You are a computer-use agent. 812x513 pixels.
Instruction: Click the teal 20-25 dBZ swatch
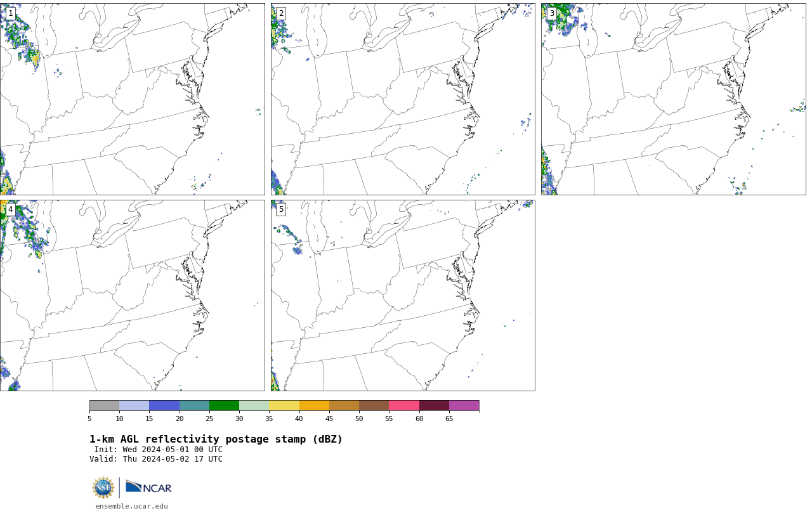[x=194, y=406]
